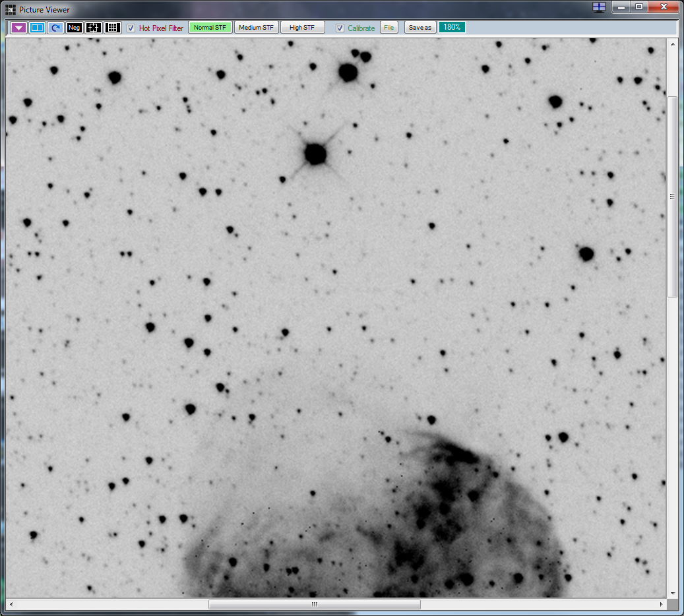
Task: Click the File button next to Calibrate
Action: 389,28
